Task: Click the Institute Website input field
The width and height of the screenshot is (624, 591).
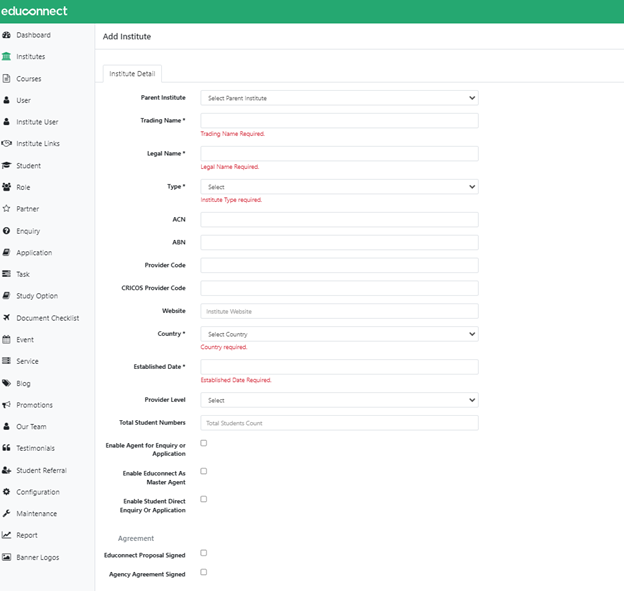Action: 339,311
